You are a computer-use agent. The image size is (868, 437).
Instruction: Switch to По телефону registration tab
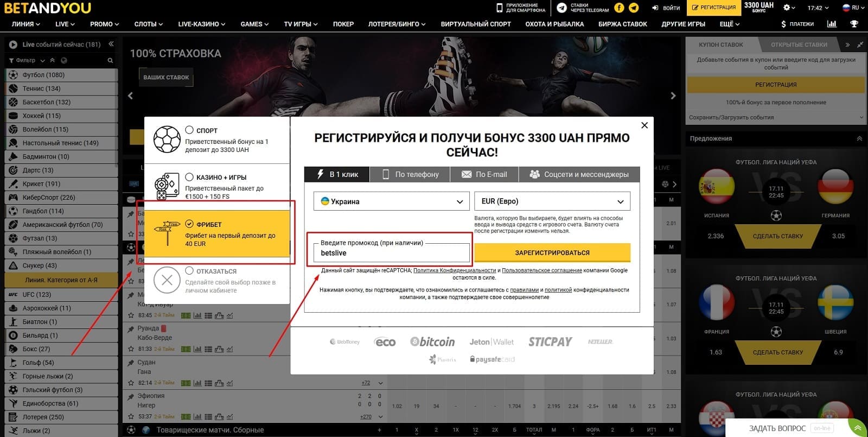(x=411, y=174)
